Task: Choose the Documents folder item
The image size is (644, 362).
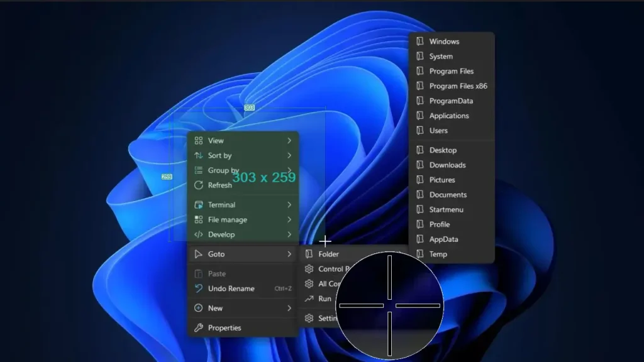Action: tap(448, 195)
